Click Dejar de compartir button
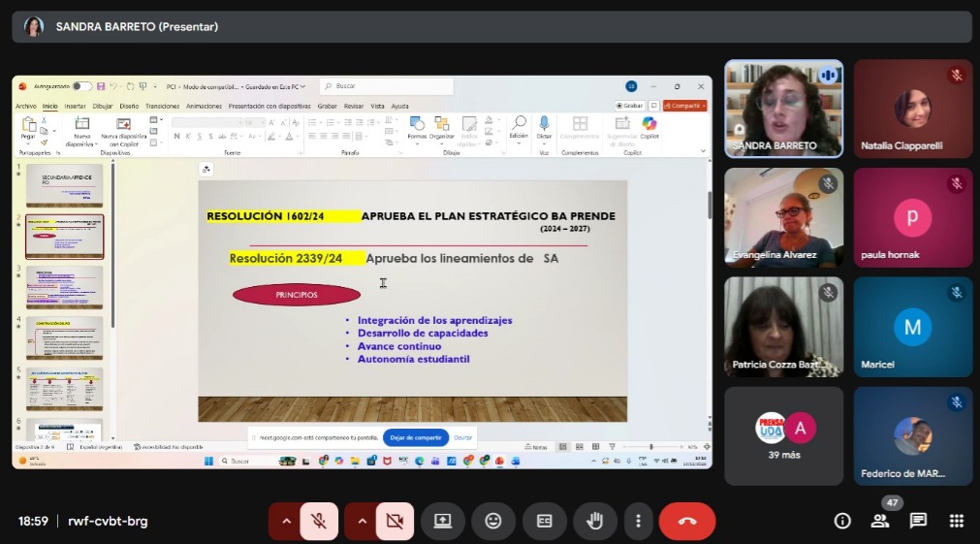 coord(416,437)
